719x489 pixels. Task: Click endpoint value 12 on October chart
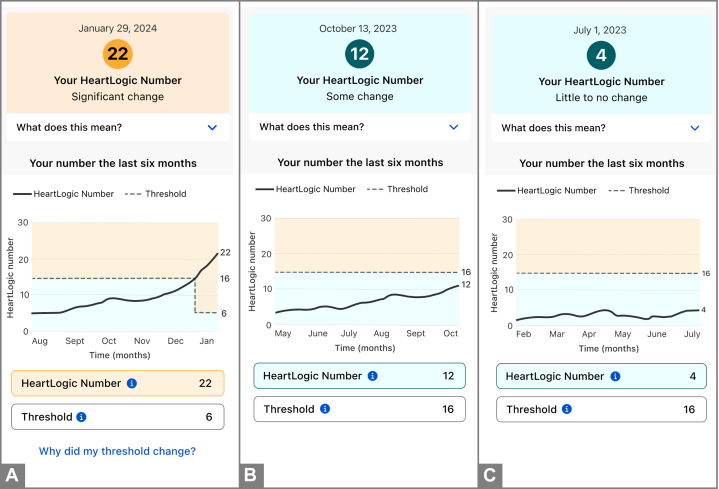(466, 284)
